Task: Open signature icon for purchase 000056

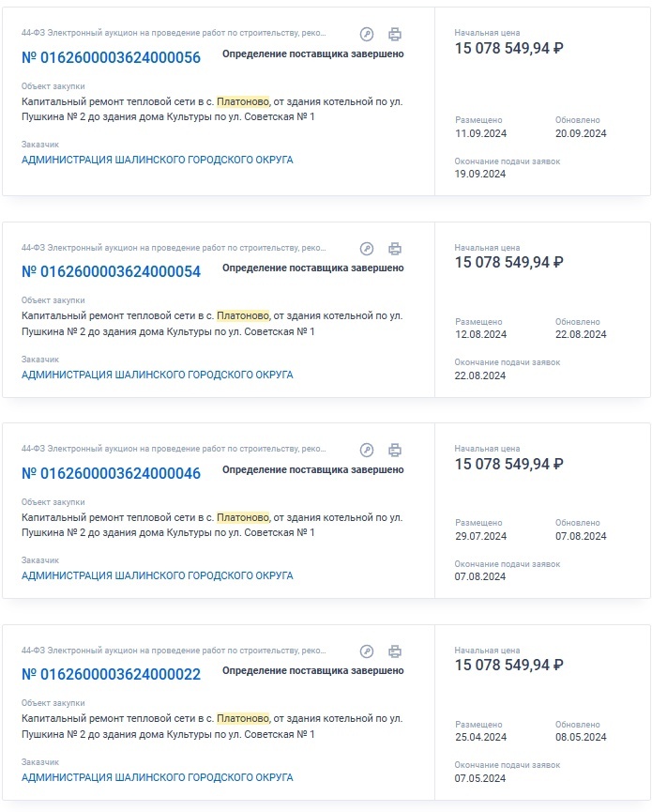Action: pos(367,34)
